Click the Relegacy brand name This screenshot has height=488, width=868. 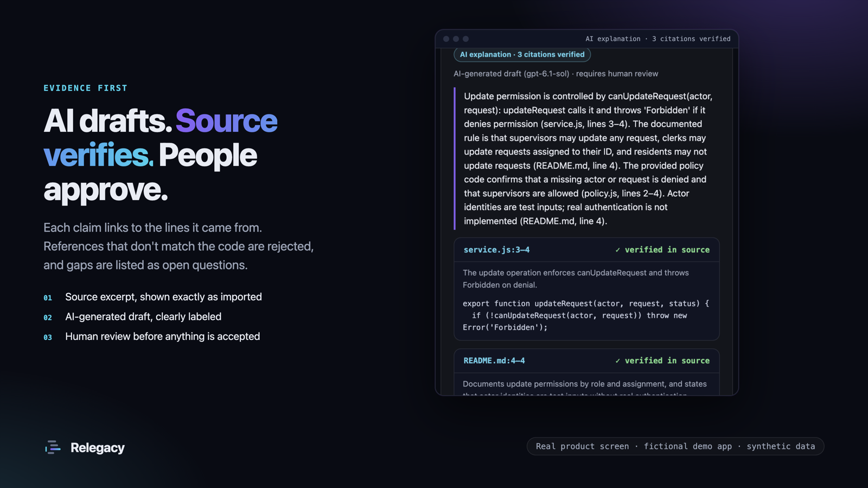point(98,447)
